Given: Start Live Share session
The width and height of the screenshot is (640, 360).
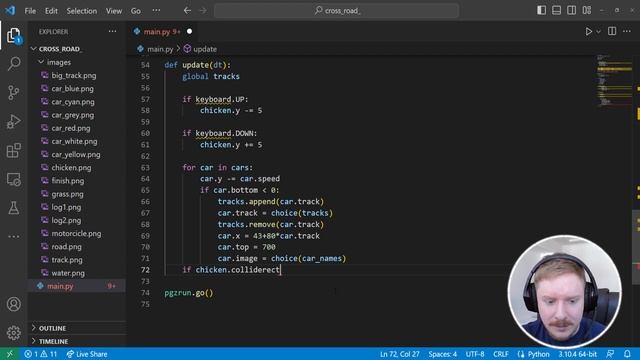Looking at the screenshot, I should pyautogui.click(x=87, y=354).
